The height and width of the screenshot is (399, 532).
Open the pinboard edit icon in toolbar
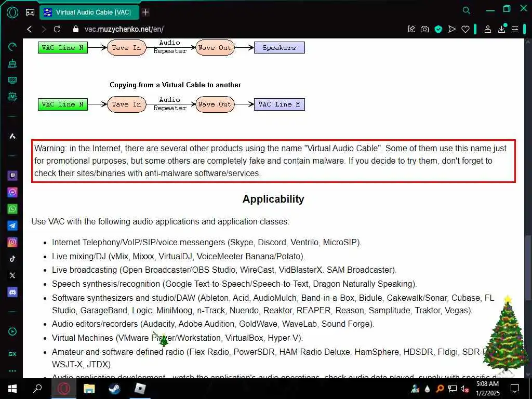[x=411, y=29]
